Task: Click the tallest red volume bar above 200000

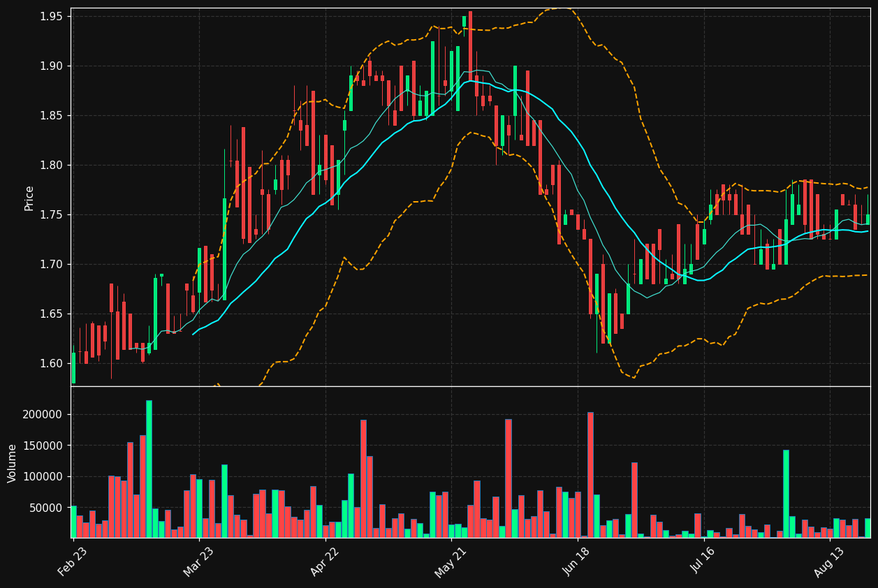Action: click(590, 475)
